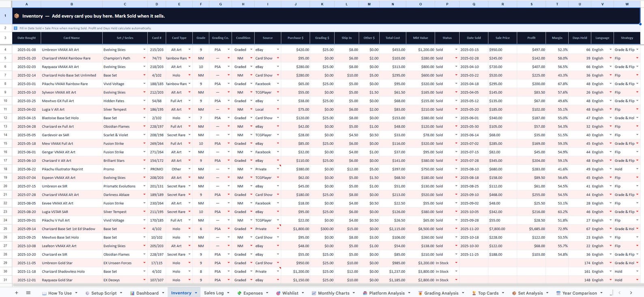
Task: Select column J by its header letter
Action: [x=295, y=4]
